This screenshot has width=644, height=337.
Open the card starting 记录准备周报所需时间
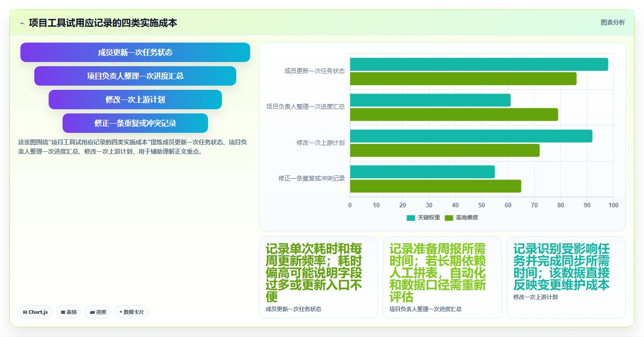coord(442,277)
